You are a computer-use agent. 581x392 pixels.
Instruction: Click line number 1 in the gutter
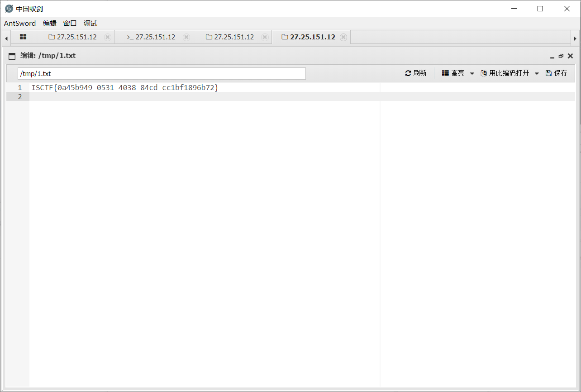19,88
